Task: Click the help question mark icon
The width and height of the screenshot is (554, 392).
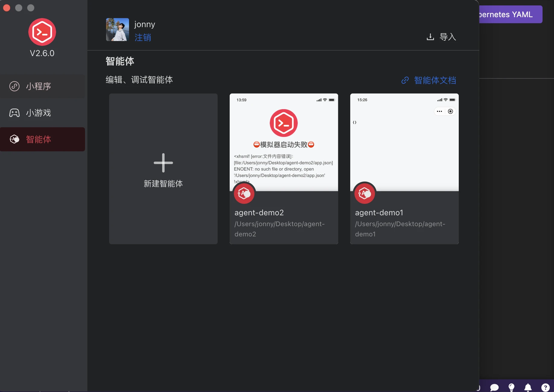Action: click(x=546, y=387)
